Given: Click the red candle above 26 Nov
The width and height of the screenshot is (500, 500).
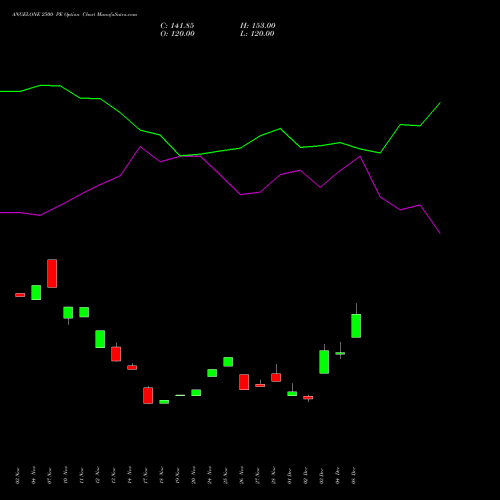Looking at the screenshot, I should tap(244, 382).
